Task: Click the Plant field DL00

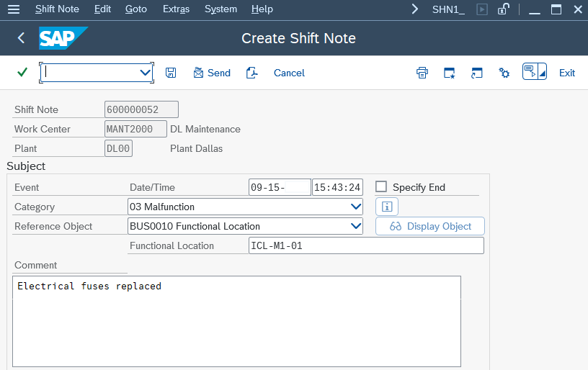Action: click(x=118, y=148)
